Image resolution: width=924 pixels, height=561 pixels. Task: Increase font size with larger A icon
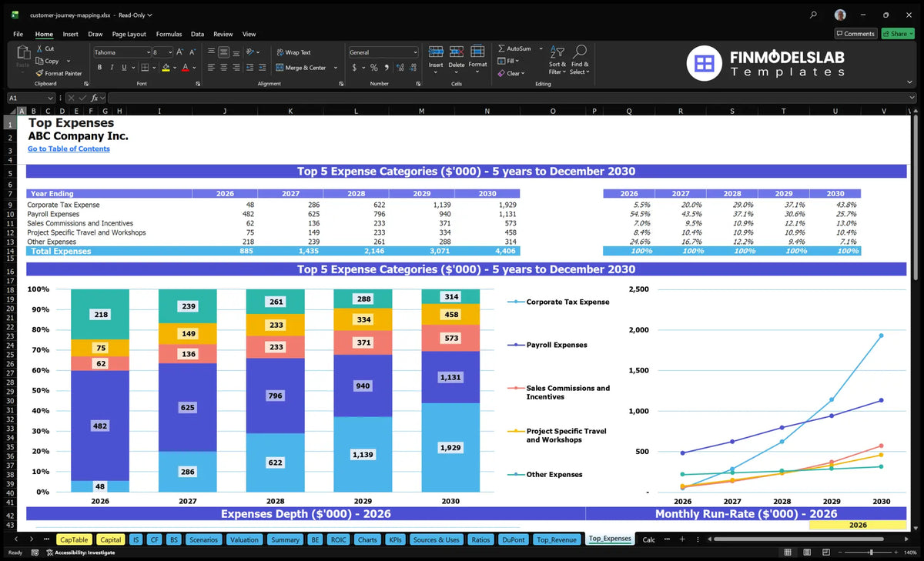coord(180,52)
